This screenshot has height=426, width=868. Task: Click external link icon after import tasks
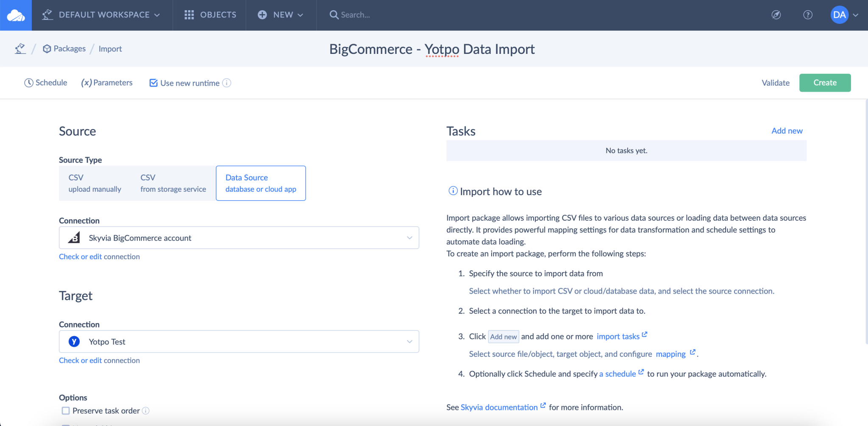644,334
